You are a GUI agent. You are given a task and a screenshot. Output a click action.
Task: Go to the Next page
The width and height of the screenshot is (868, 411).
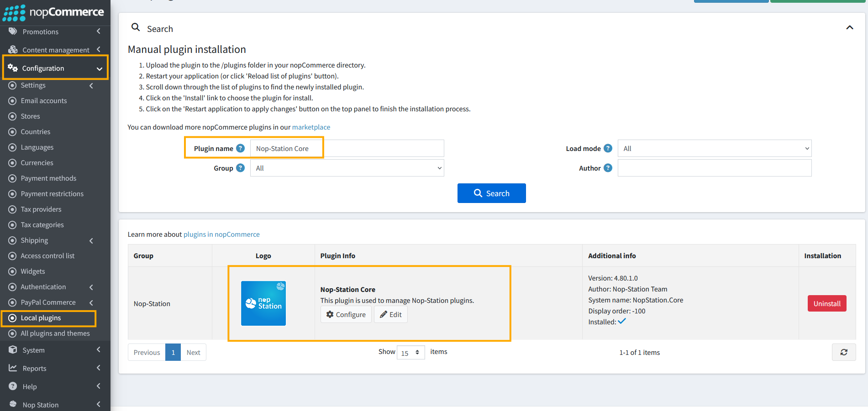pyautogui.click(x=193, y=352)
